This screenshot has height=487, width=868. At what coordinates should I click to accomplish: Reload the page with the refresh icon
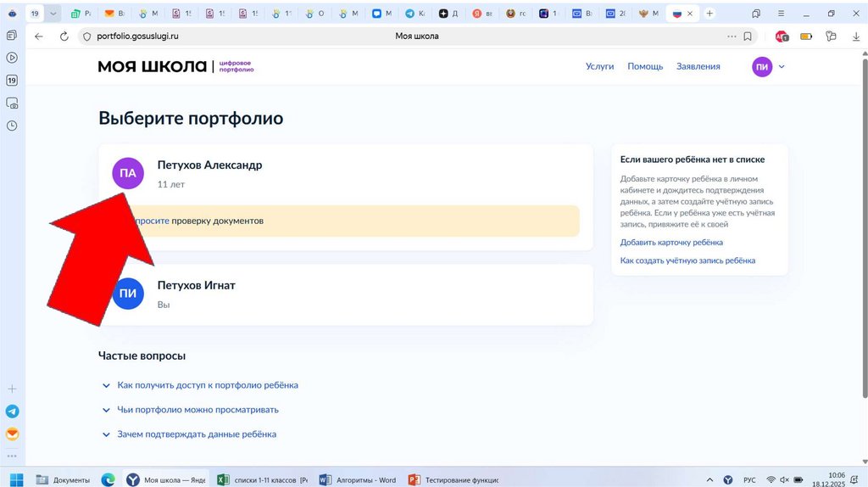coord(64,36)
